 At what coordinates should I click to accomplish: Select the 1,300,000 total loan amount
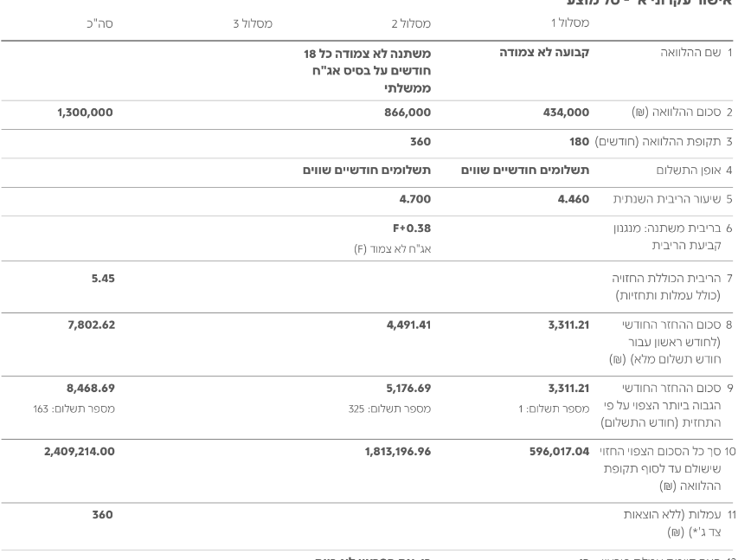85,113
